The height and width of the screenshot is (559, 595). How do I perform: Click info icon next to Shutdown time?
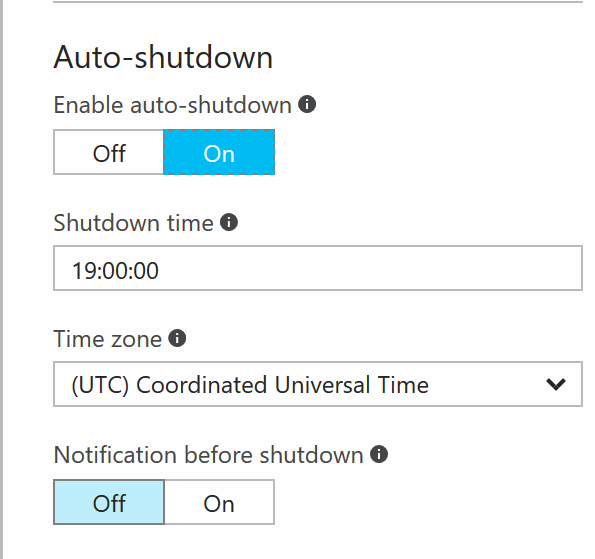[229, 222]
